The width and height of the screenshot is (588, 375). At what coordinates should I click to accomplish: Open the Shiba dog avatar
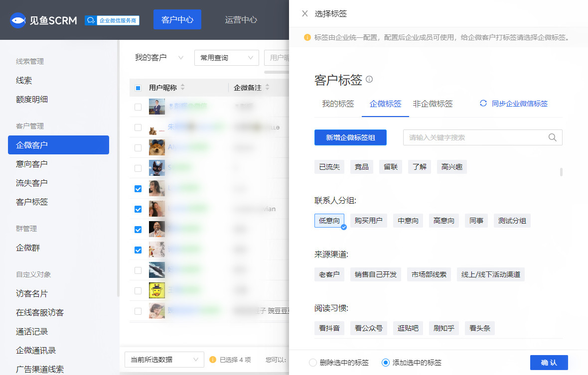157,147
